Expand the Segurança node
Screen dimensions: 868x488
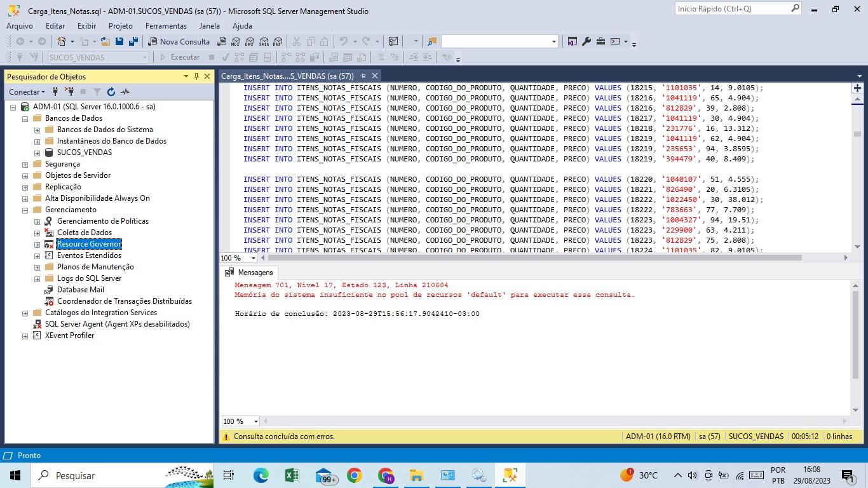[25, 164]
